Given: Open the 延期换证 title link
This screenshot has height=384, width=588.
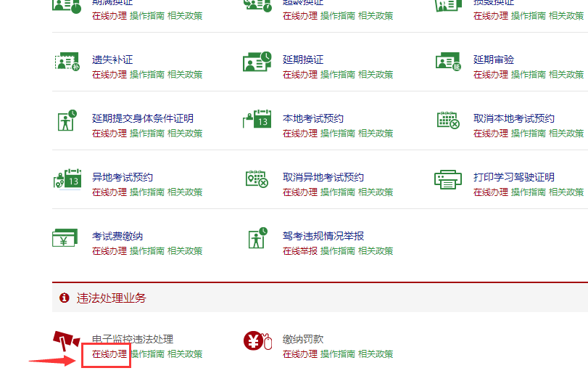Looking at the screenshot, I should click(x=303, y=60).
